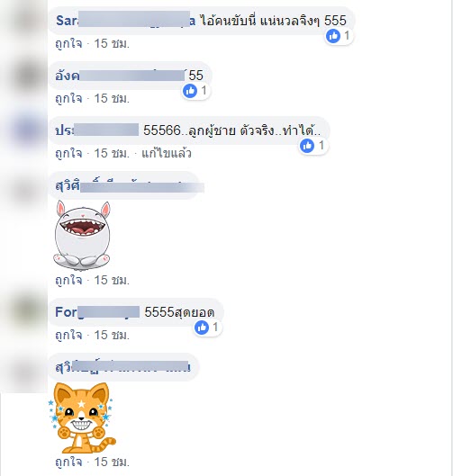Open profile name starting with Sar

(125, 21)
